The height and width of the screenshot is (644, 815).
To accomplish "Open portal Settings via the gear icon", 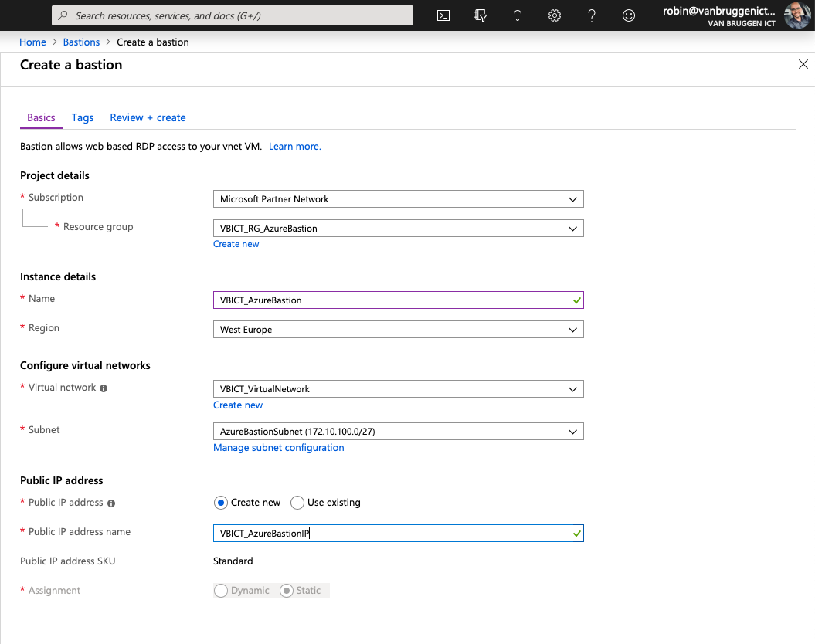I will [x=554, y=15].
